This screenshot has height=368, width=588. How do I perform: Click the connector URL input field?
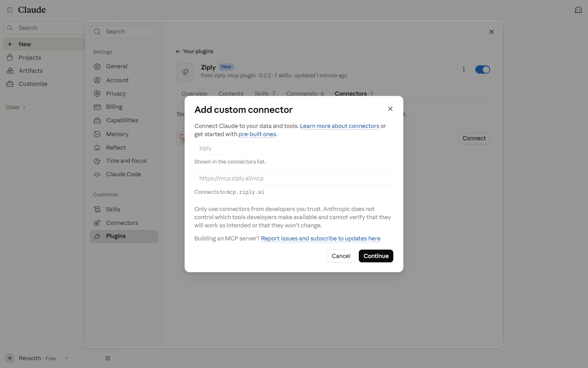(294, 178)
